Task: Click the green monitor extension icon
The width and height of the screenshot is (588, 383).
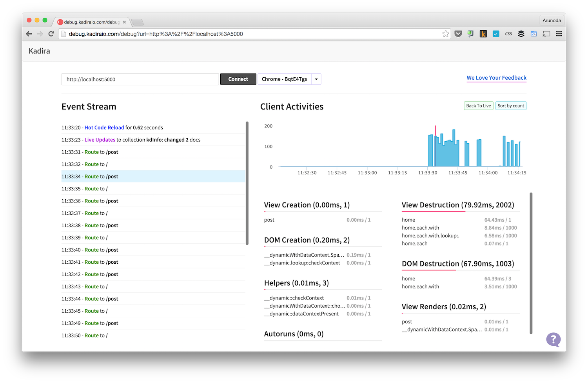Action: coord(471,34)
